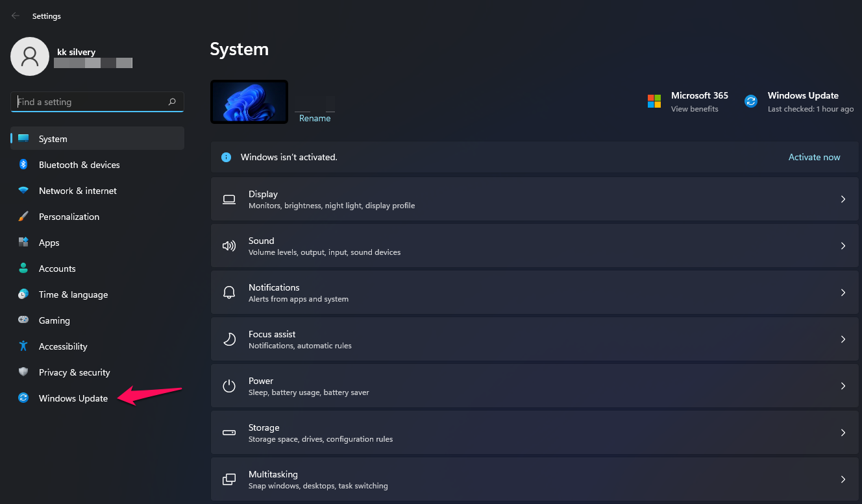
Task: Click the Accounts icon
Action: click(x=23, y=268)
